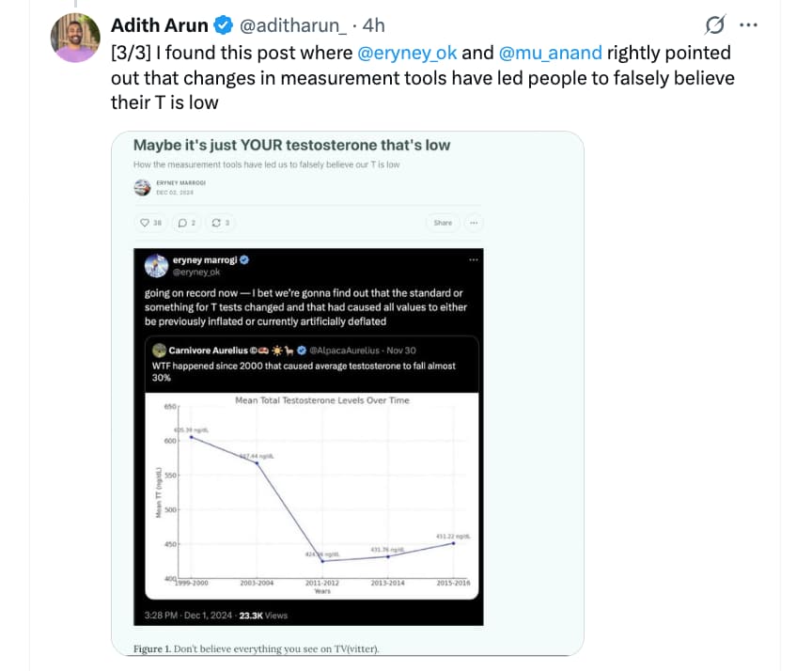Open the @mu_anand mention link
812x671 pixels.
pos(551,53)
